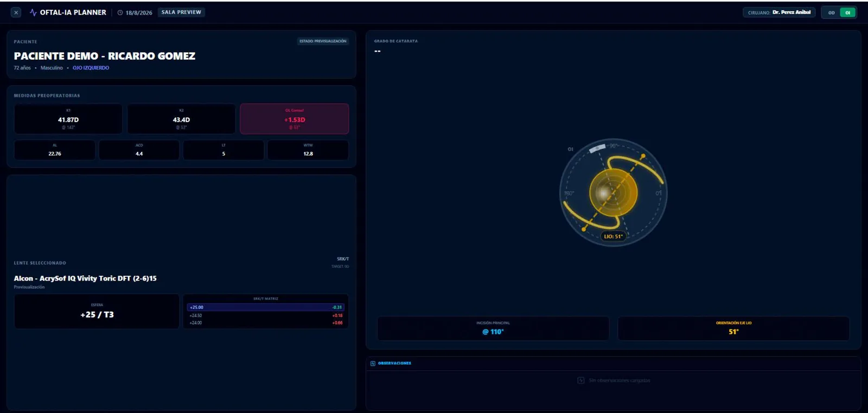Select the corneal cylinder +1.53D card
The height and width of the screenshot is (413, 868).
(295, 119)
